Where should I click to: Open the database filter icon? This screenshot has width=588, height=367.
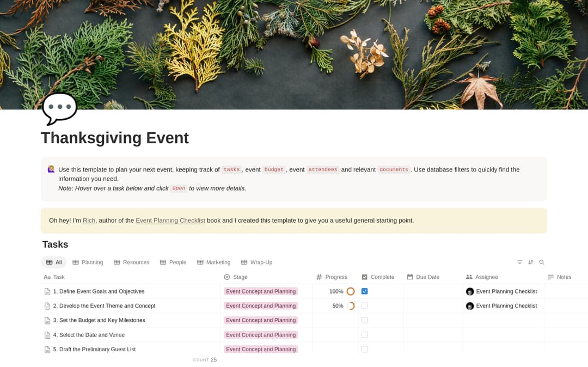click(x=519, y=262)
